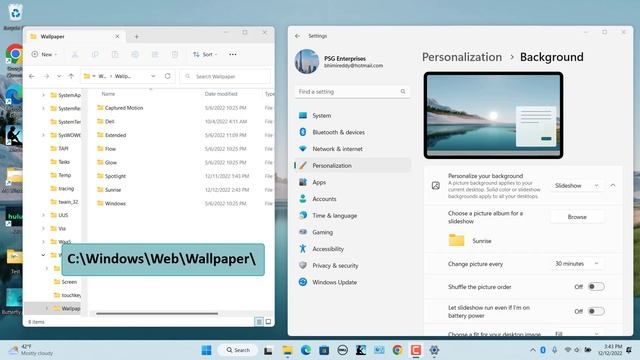Refresh the Wallpaper folder view

point(167,76)
